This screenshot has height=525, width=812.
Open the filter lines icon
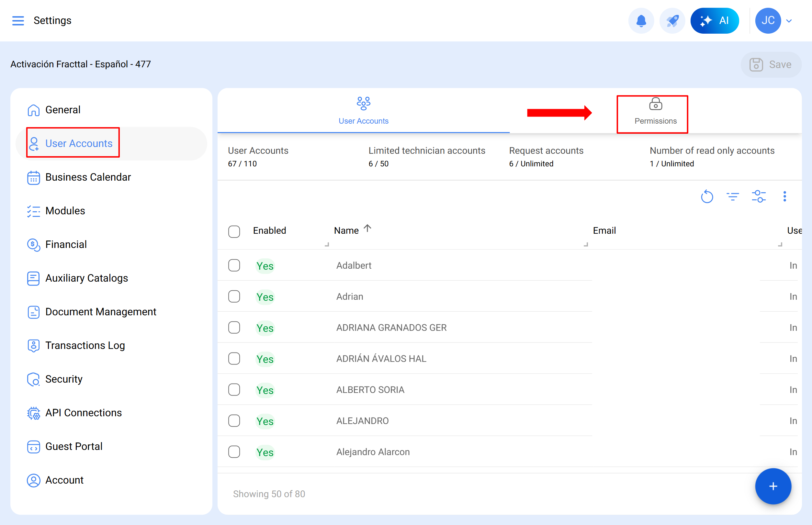pos(732,197)
